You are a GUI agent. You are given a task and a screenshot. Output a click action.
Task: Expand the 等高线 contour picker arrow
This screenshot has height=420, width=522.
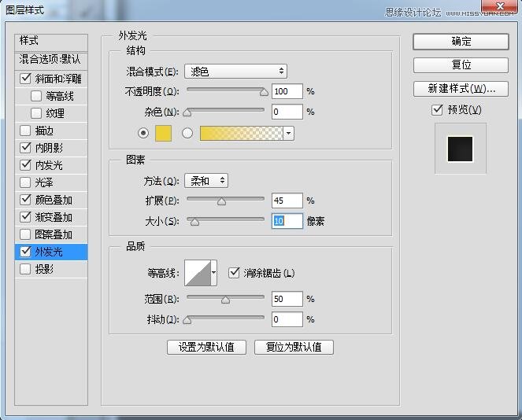click(x=213, y=273)
